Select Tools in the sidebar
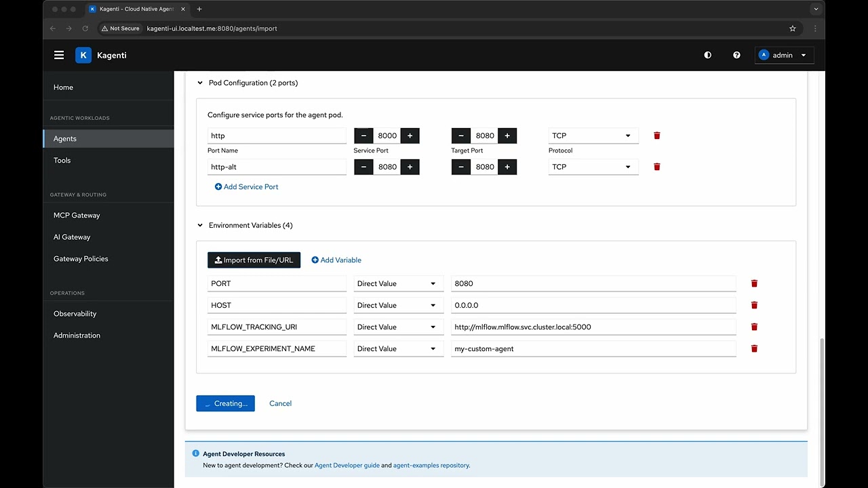 click(108, 161)
